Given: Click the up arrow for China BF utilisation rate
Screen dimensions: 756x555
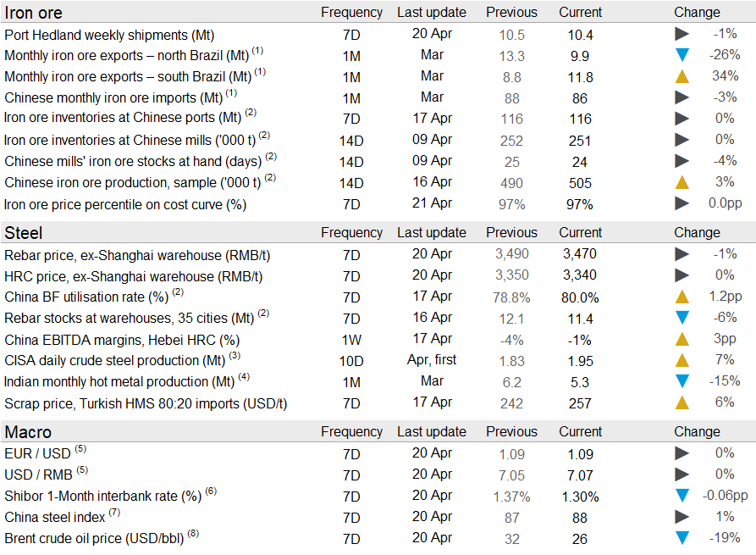Looking at the screenshot, I should tap(682, 297).
